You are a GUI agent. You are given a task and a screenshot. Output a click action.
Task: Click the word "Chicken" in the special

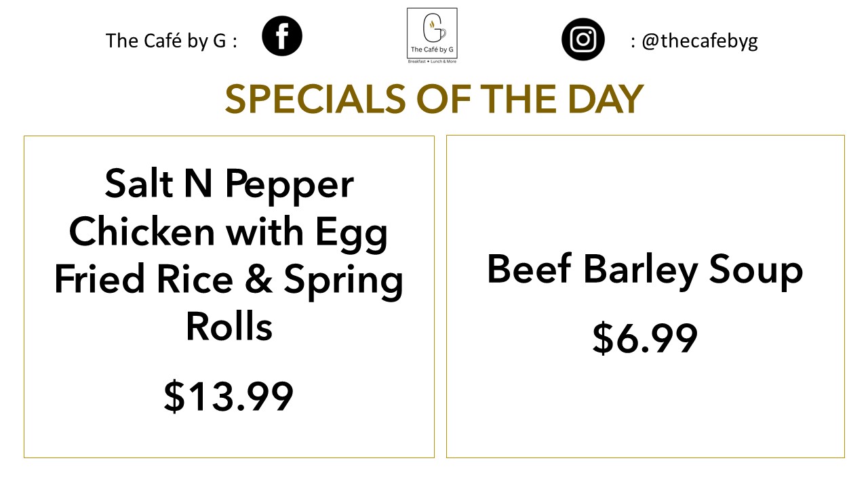click(x=142, y=231)
